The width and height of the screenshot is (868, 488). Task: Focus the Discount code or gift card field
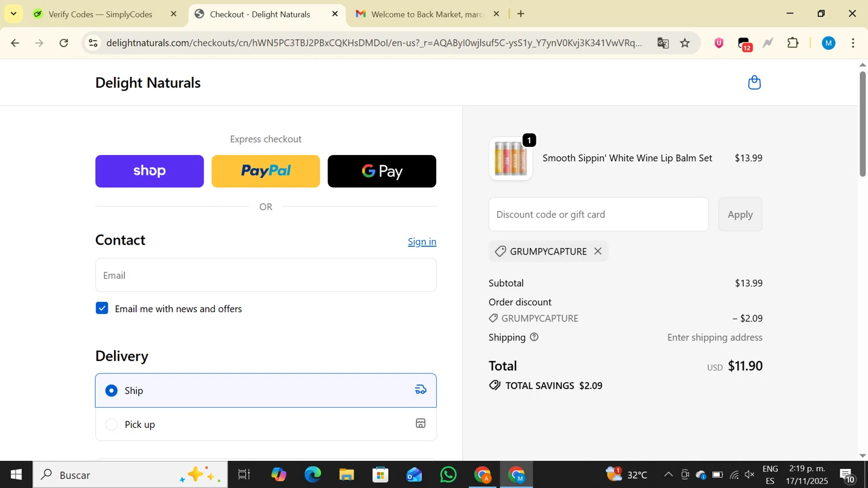tap(598, 215)
